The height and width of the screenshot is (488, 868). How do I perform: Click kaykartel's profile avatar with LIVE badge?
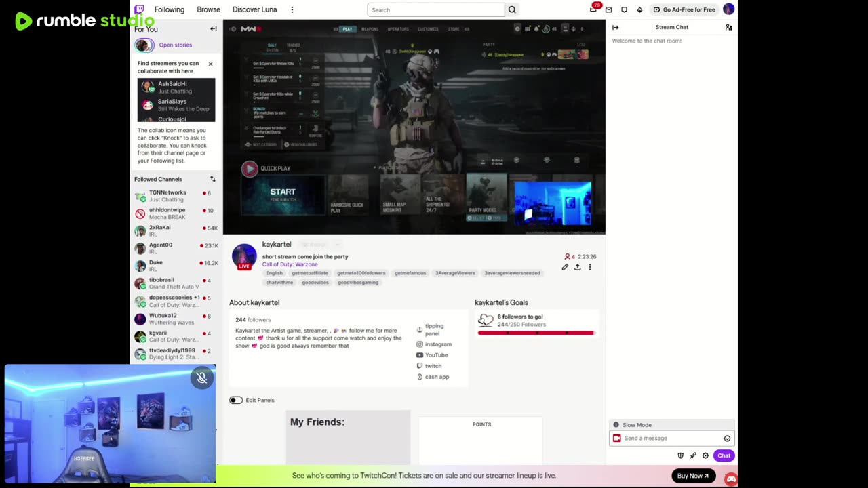coord(244,256)
